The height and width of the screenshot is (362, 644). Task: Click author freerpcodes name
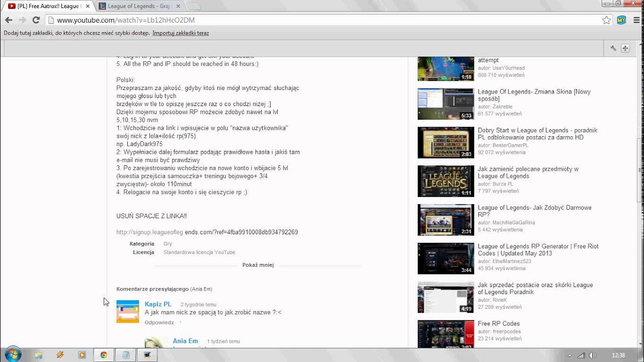click(507, 332)
